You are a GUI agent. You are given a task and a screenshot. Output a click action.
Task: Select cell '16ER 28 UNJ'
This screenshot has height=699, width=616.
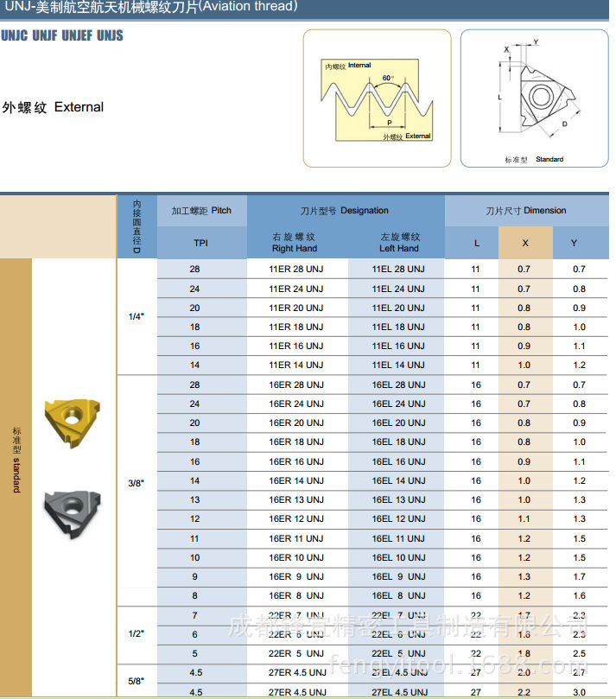[296, 384]
